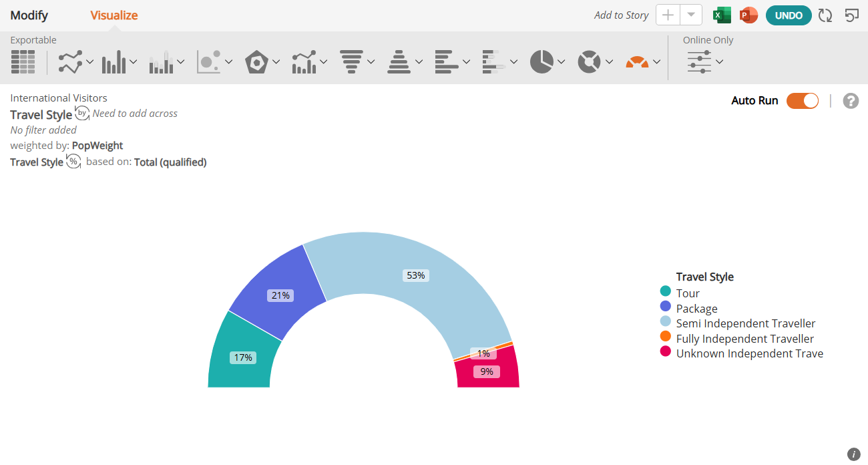
Task: Click the percent icon beside Travel Style
Action: (x=73, y=161)
